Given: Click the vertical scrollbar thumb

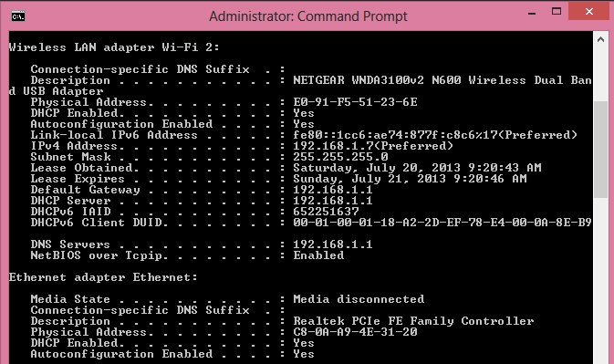Looking at the screenshot, I should pos(600,149).
